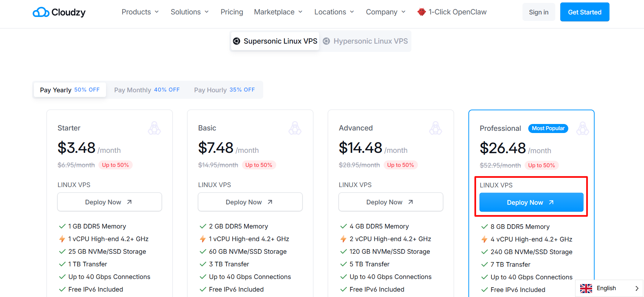The width and height of the screenshot is (644, 297).
Task: Click the struck-through $52.95/month price
Action: click(500, 165)
